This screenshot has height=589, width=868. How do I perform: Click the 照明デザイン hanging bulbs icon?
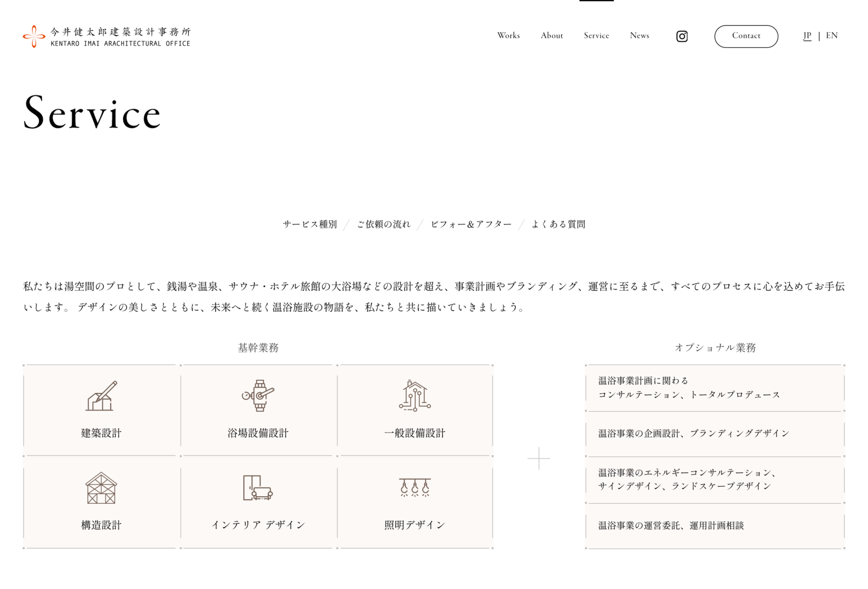415,488
